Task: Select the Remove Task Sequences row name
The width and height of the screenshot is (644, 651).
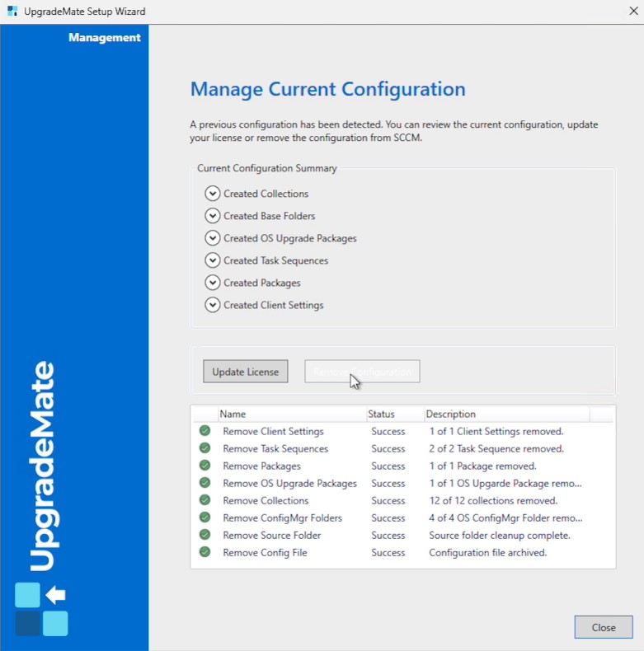Action: [x=275, y=449]
